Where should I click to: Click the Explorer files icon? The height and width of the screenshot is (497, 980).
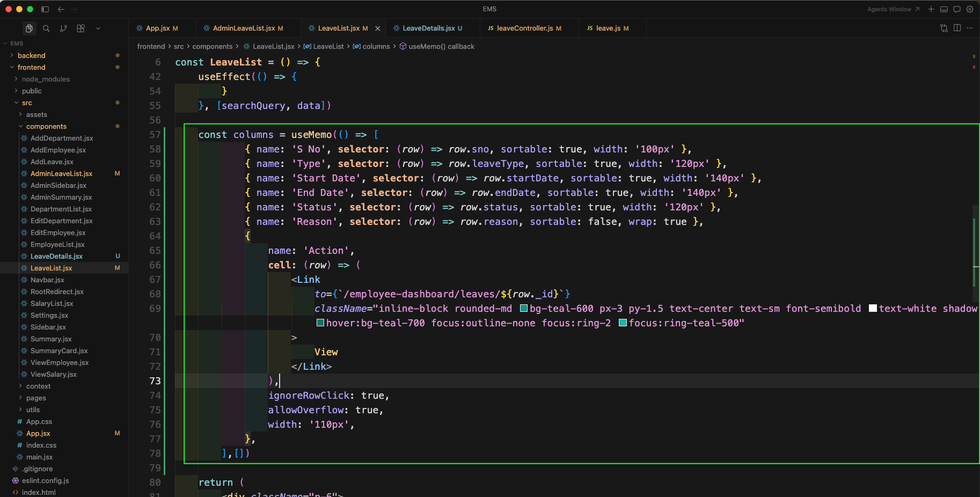(x=29, y=28)
